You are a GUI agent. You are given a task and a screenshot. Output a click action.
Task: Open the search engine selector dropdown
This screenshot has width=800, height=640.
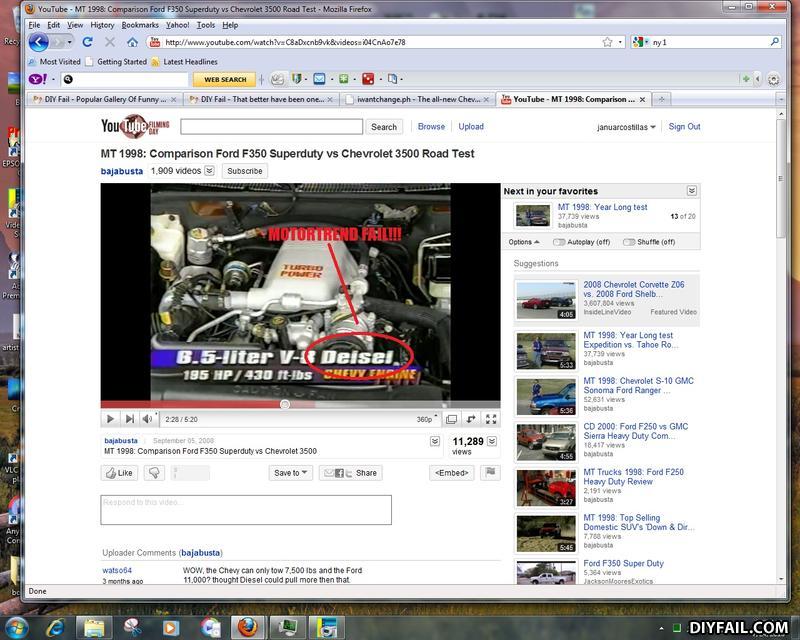tap(641, 42)
